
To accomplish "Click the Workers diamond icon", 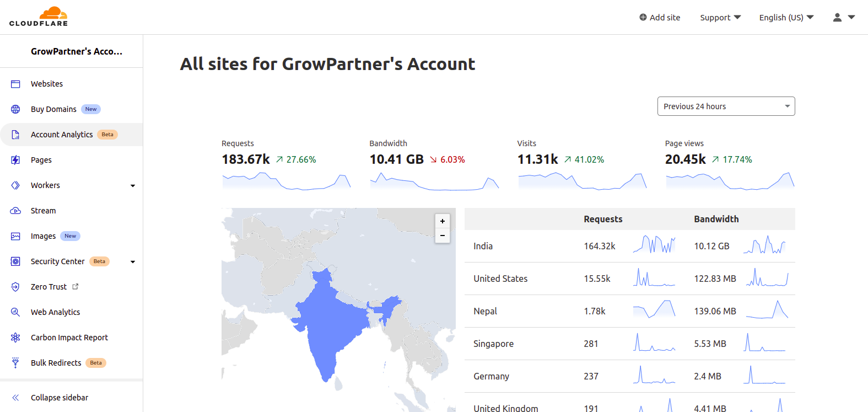I will coord(15,185).
